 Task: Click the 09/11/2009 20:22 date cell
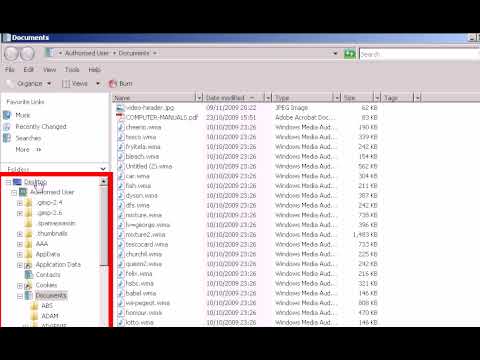(231, 108)
